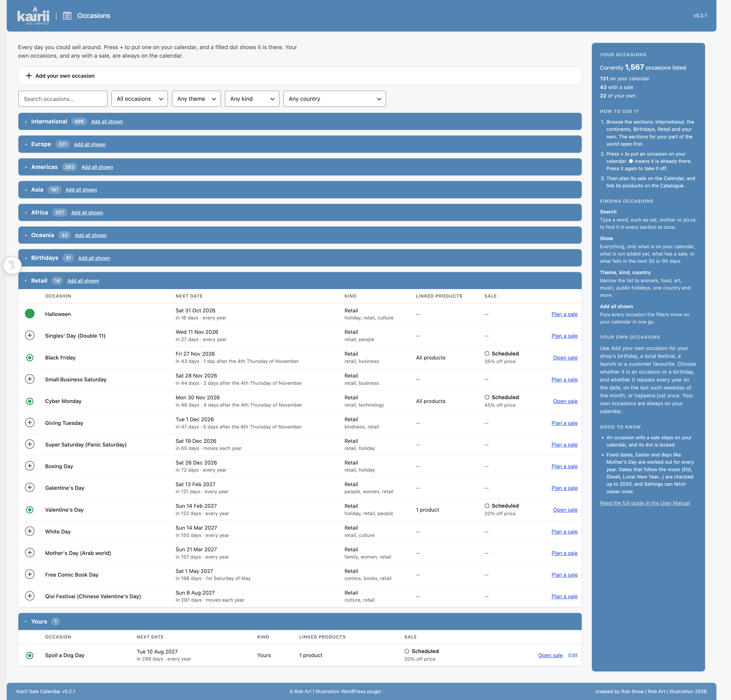Viewport: 731px width, 700px height.
Task: Add Singles' Day to calendar with plus icon
Action: (30, 335)
